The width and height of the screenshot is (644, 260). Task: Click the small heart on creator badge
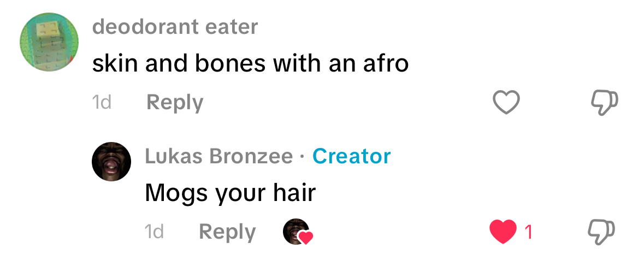306,238
